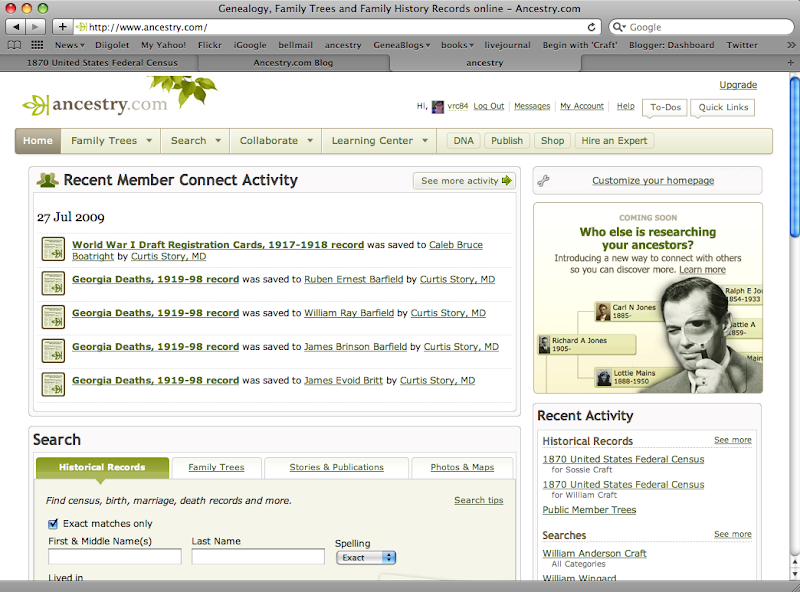Click record icon next to William Ray Barfield entry
The width and height of the screenshot is (800, 592).
(x=53, y=317)
